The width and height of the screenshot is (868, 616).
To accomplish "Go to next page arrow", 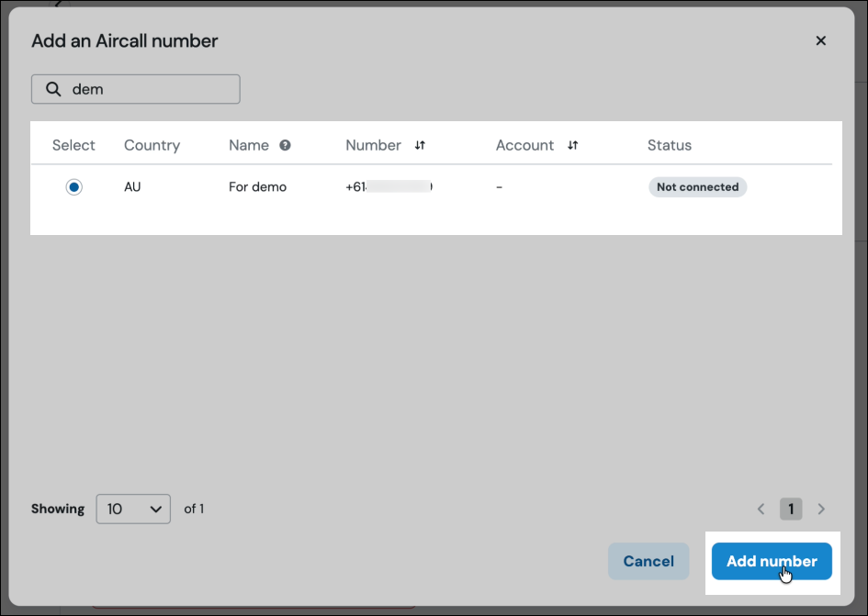I will tap(821, 509).
